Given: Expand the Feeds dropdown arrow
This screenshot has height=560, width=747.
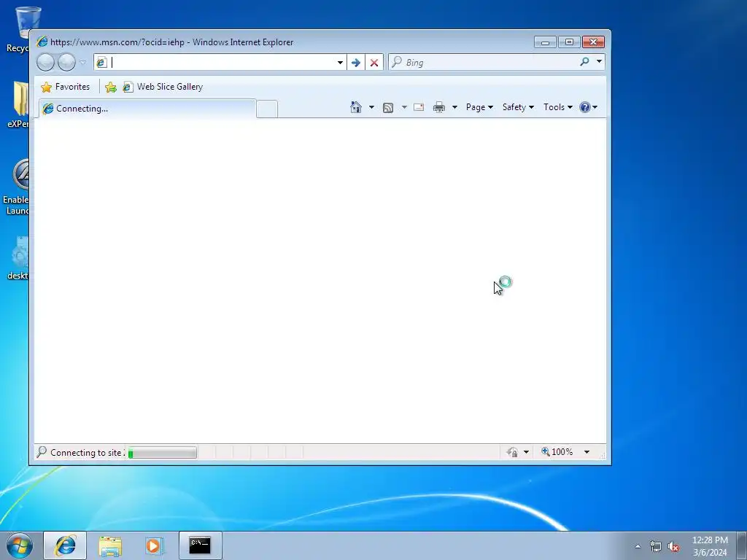Looking at the screenshot, I should pyautogui.click(x=404, y=108).
